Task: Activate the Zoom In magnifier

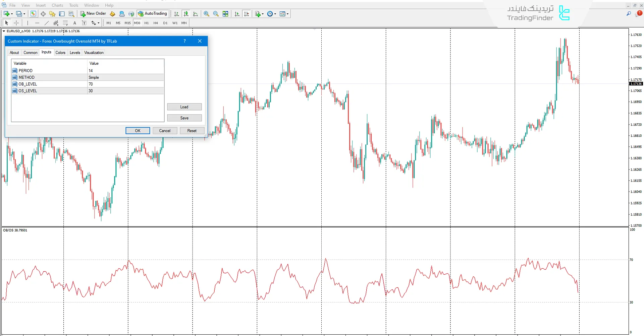Action: click(206, 14)
